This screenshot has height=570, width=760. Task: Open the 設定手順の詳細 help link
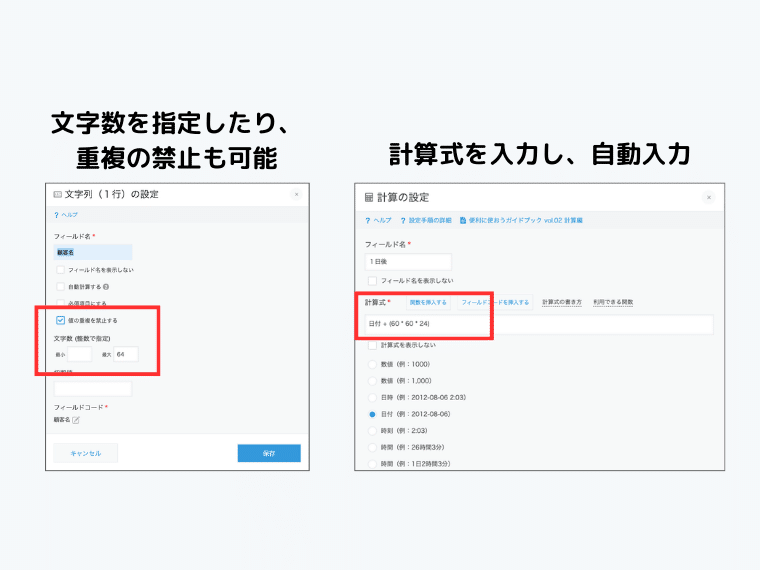point(427,220)
